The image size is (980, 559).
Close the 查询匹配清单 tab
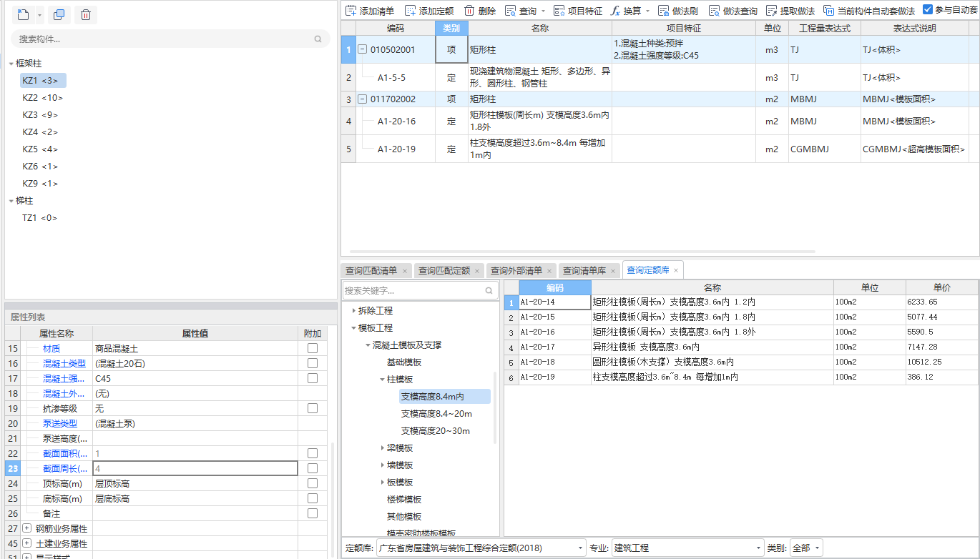(x=404, y=271)
